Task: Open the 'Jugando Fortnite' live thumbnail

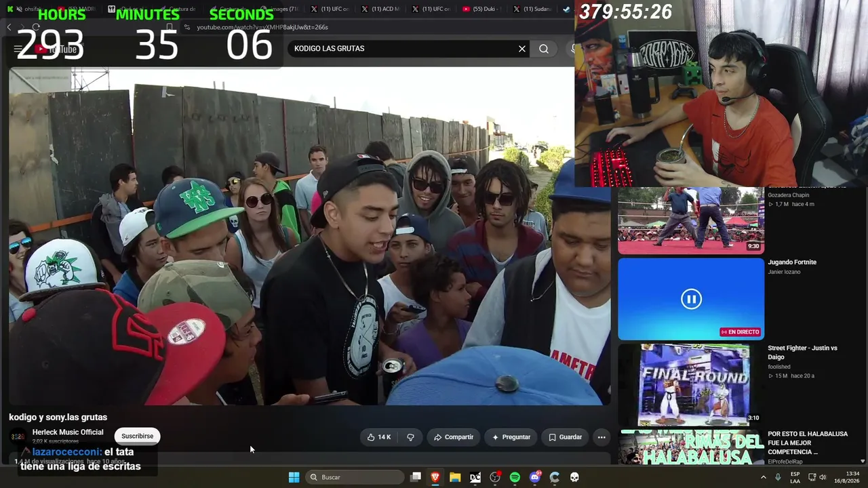Action: pyautogui.click(x=691, y=299)
